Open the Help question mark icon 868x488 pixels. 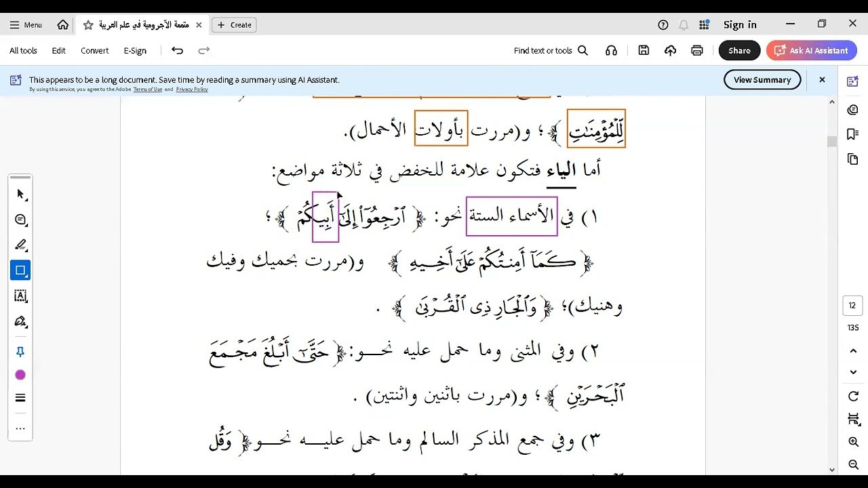coord(663,24)
